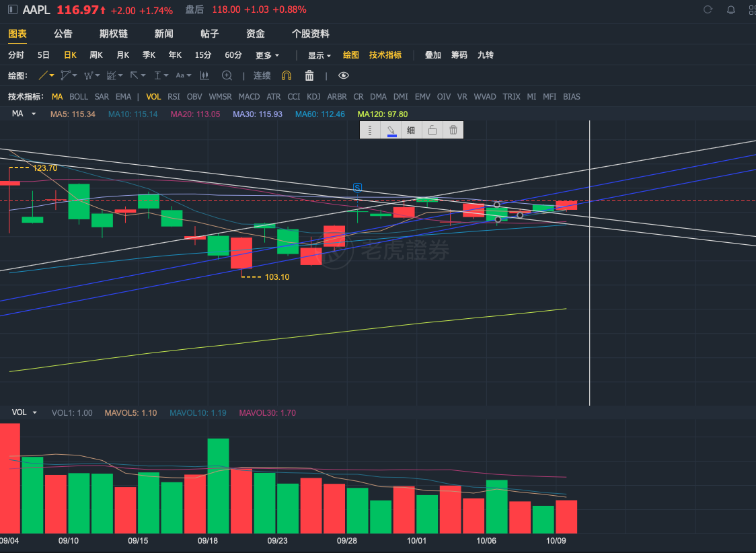Enable the MACD indicator

(249, 96)
